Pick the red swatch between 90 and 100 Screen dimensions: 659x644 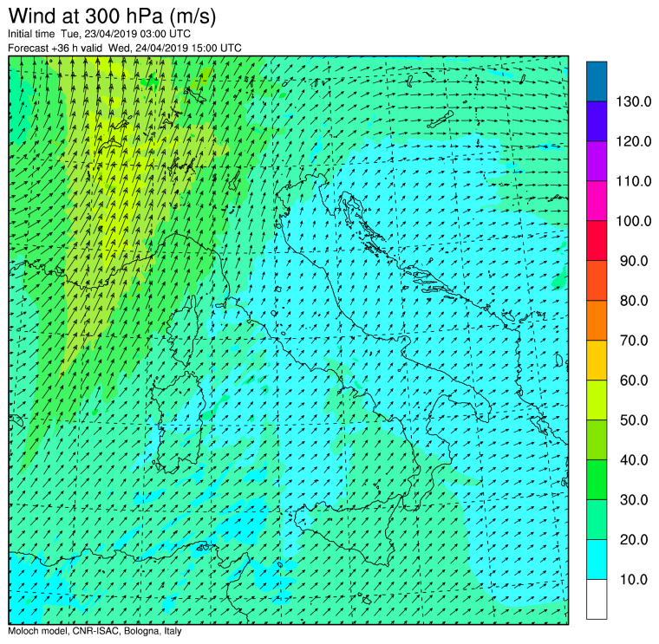tap(597, 241)
